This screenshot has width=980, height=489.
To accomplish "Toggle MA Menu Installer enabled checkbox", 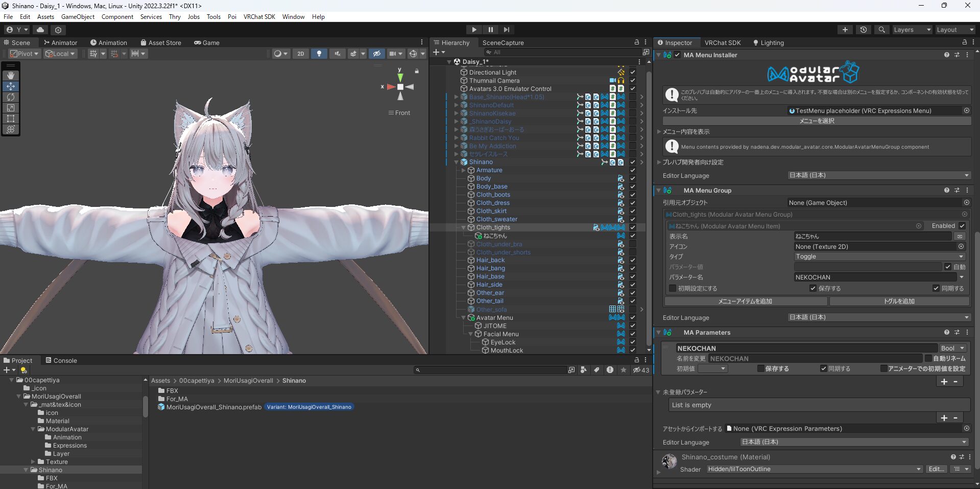I will coord(677,55).
